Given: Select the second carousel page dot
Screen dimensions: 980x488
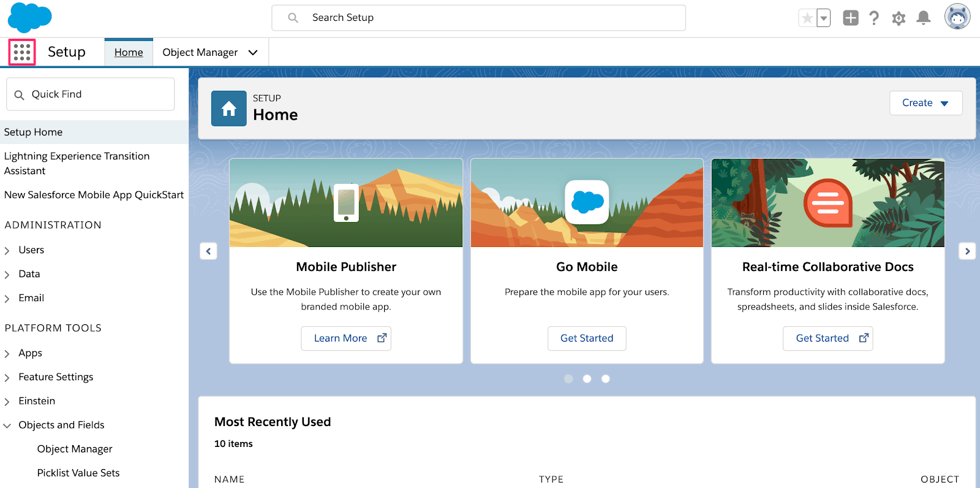Looking at the screenshot, I should (587, 379).
